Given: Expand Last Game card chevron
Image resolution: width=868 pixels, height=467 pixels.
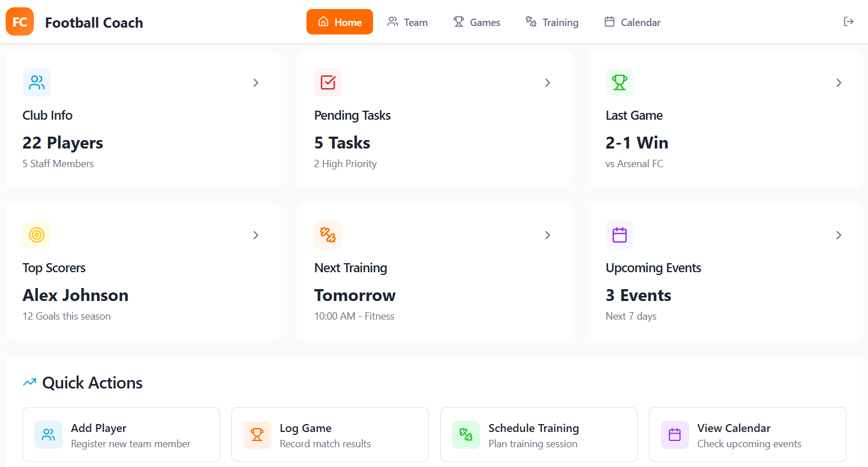Looking at the screenshot, I should pyautogui.click(x=839, y=82).
